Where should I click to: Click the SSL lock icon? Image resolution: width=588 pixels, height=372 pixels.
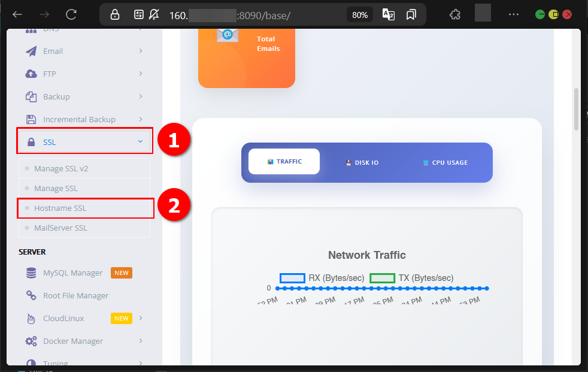[31, 142]
